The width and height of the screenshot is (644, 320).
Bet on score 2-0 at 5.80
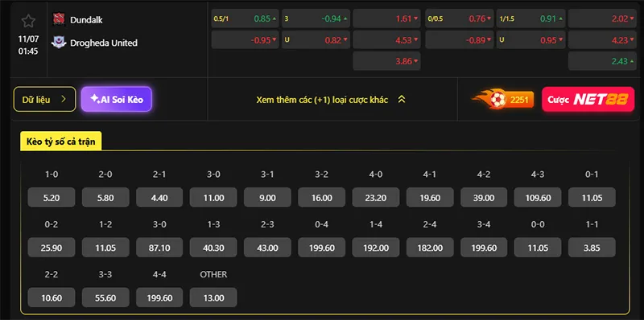click(x=105, y=197)
